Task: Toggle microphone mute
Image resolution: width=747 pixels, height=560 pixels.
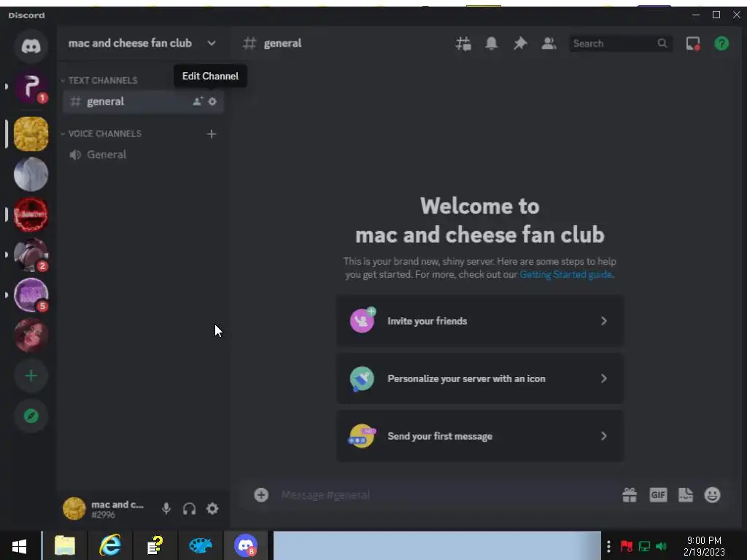Action: click(x=166, y=508)
